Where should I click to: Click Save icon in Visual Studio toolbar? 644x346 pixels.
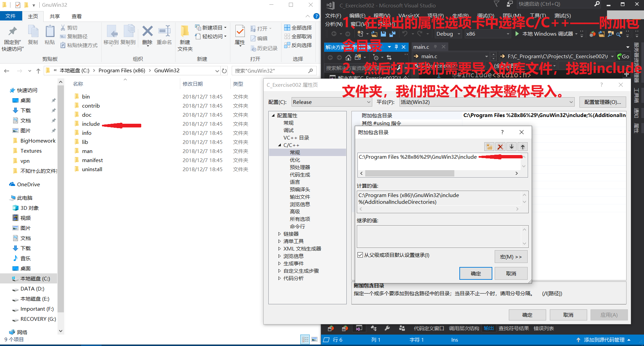point(383,34)
